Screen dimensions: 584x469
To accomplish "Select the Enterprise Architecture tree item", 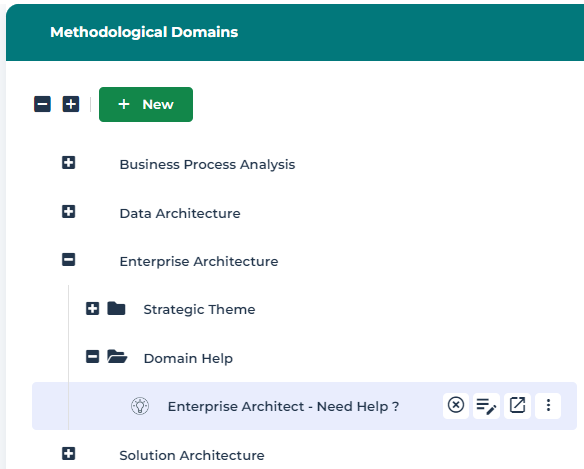I will pos(199,261).
